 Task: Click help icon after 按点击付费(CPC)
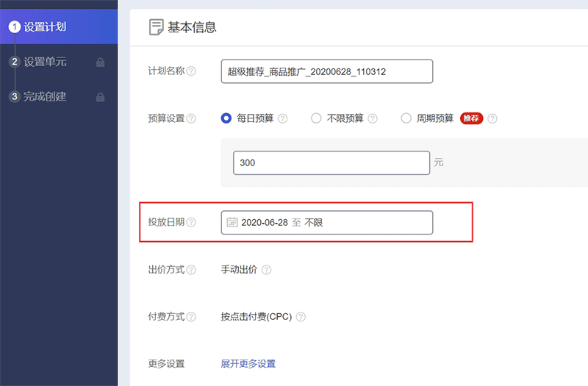pyautogui.click(x=300, y=317)
